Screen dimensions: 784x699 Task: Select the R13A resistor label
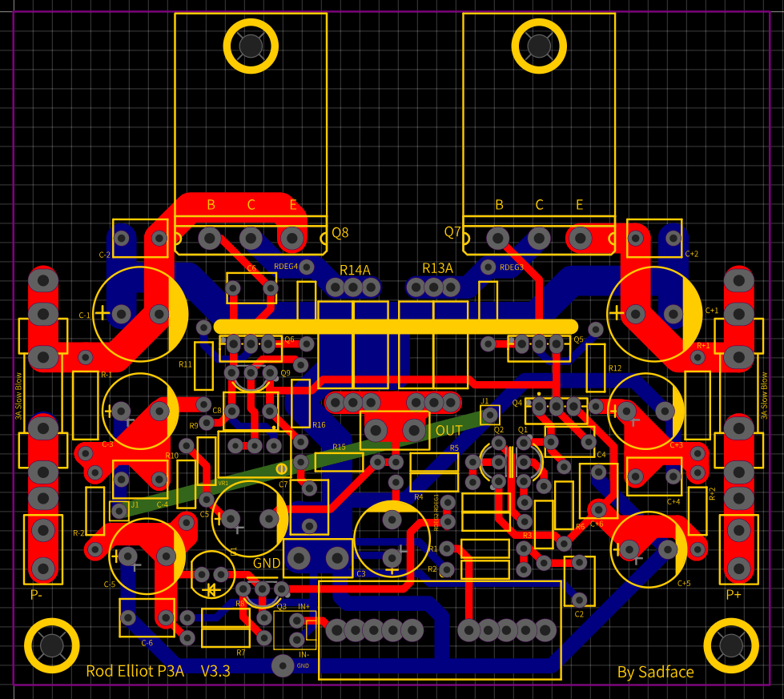[437, 268]
